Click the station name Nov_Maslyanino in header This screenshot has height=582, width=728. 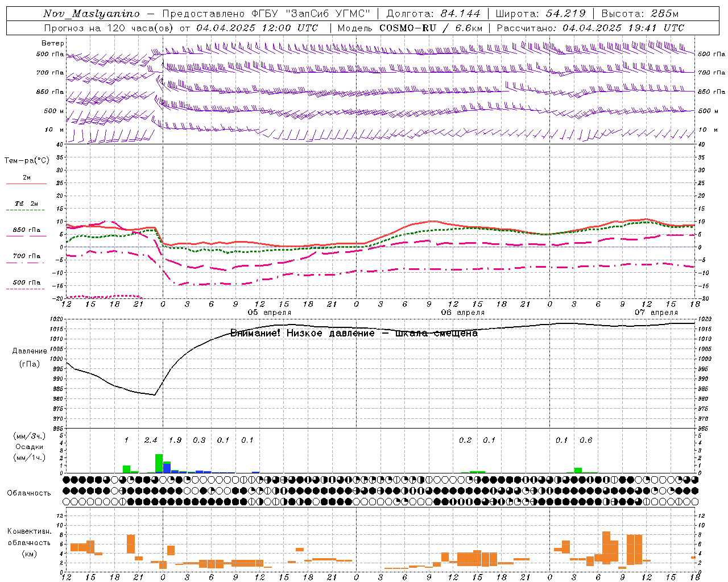tap(92, 14)
